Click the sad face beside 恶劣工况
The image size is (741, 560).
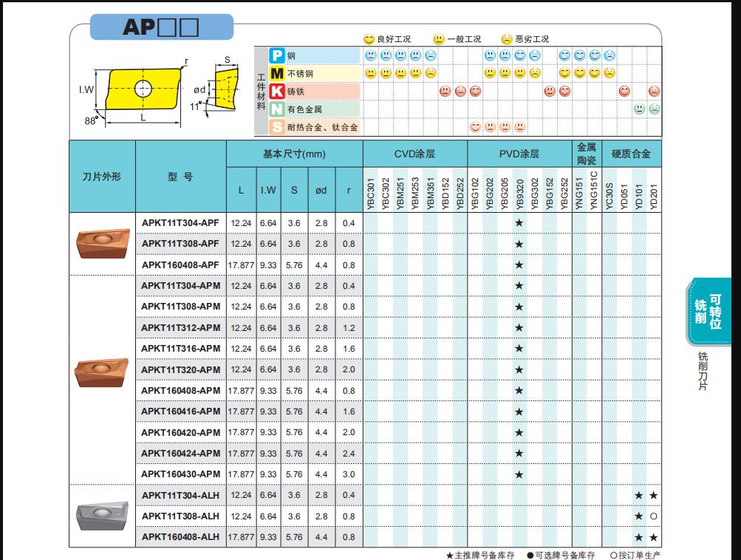(x=507, y=39)
